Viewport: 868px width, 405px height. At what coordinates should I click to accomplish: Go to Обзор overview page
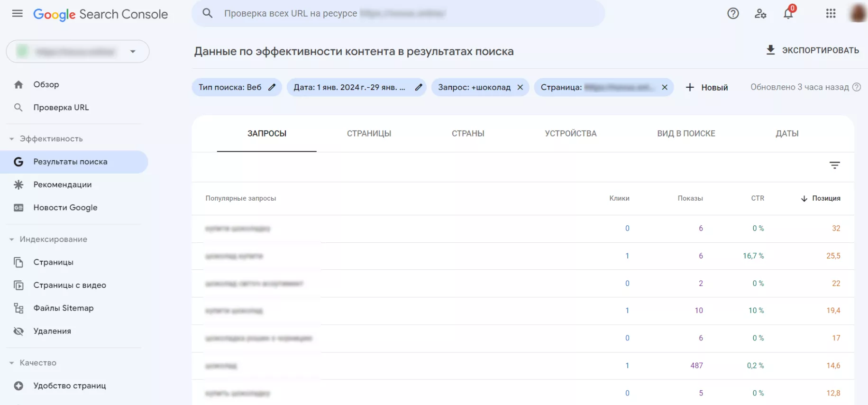(46, 84)
